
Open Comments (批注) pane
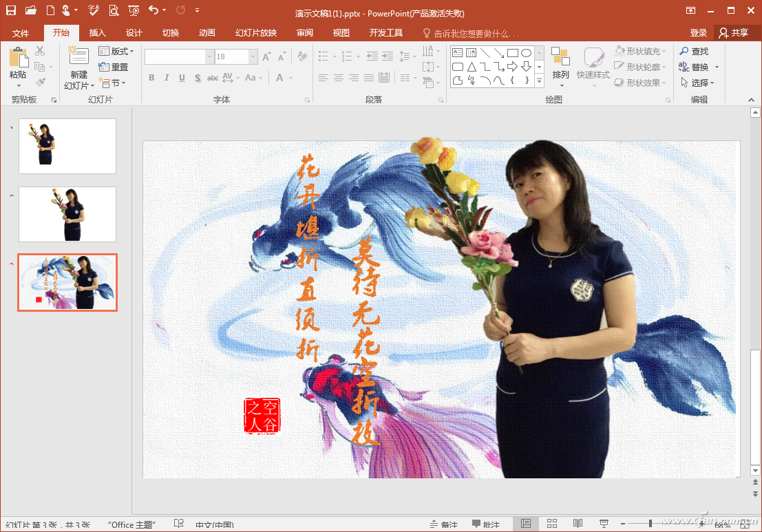click(486, 524)
